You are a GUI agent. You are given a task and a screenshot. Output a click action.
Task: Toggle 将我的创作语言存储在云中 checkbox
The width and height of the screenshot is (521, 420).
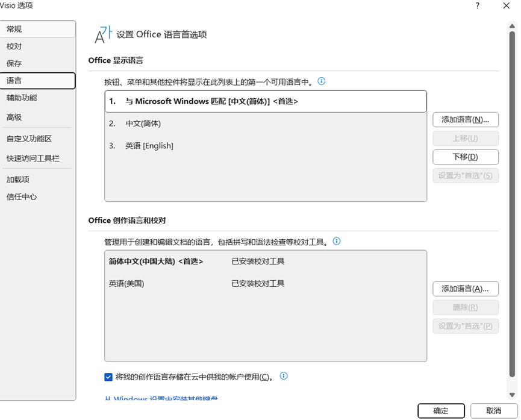(x=108, y=377)
